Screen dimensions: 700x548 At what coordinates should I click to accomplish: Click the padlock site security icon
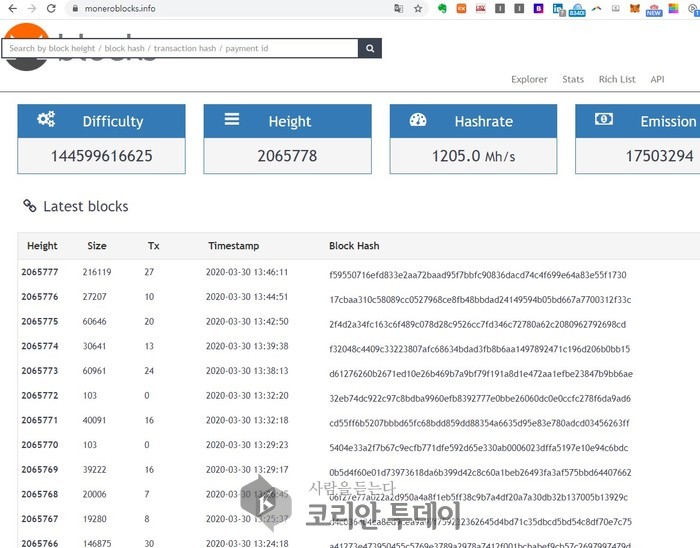[x=75, y=8]
